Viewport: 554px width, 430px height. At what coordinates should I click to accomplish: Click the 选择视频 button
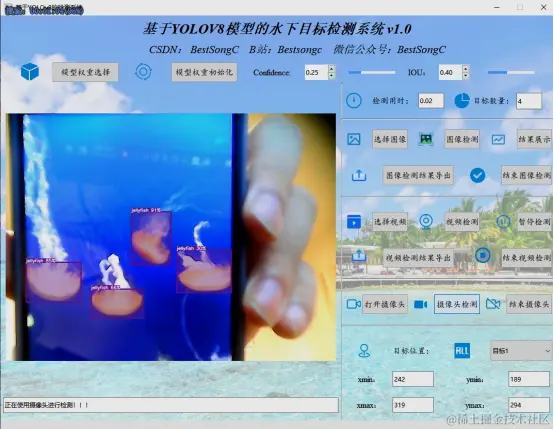tap(390, 222)
